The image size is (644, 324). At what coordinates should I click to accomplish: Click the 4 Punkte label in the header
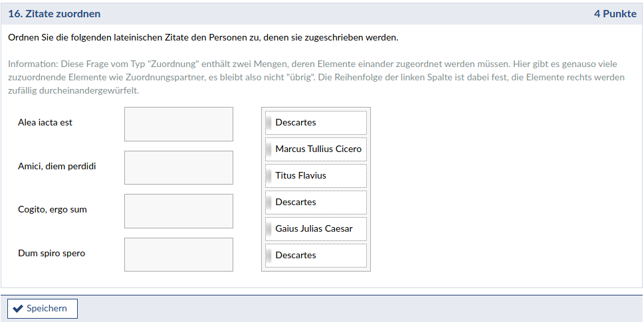[x=615, y=14]
